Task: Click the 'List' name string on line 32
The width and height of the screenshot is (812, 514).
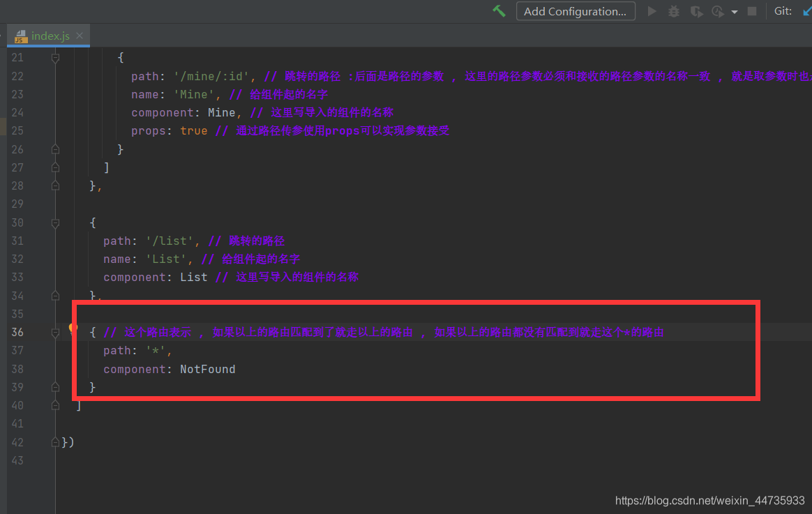Action: point(166,259)
